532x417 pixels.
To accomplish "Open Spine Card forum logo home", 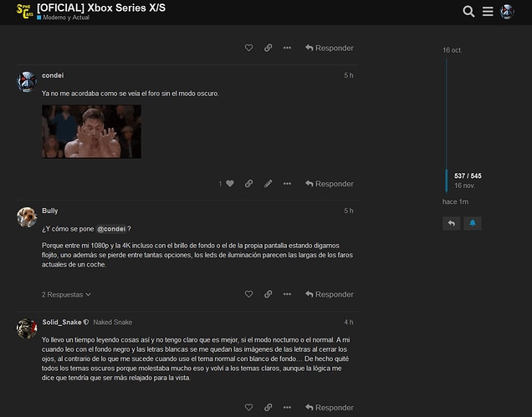I will 24,11.
